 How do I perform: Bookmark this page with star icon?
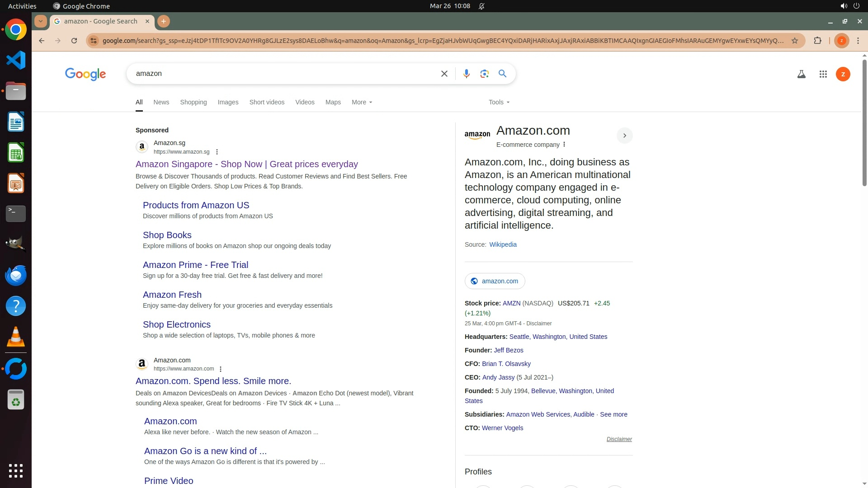(795, 41)
